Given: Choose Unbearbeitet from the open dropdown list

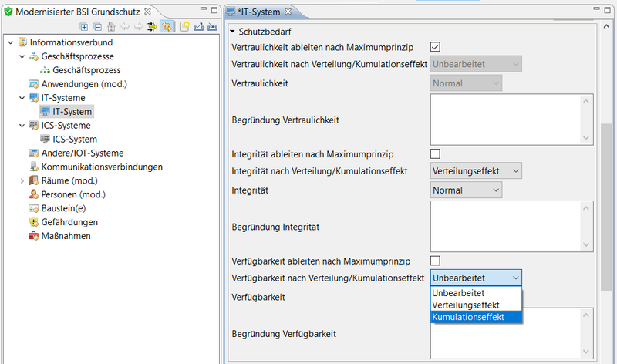Looking at the screenshot, I should click(x=476, y=293).
